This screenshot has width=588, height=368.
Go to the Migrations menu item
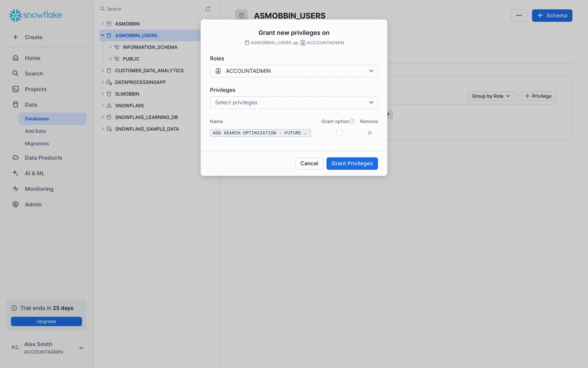click(37, 144)
